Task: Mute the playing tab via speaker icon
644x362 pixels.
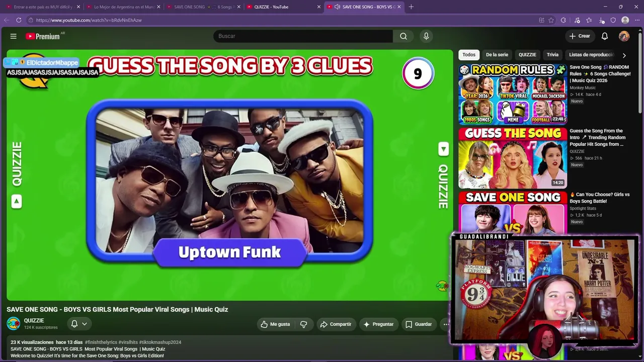Action: click(337, 7)
